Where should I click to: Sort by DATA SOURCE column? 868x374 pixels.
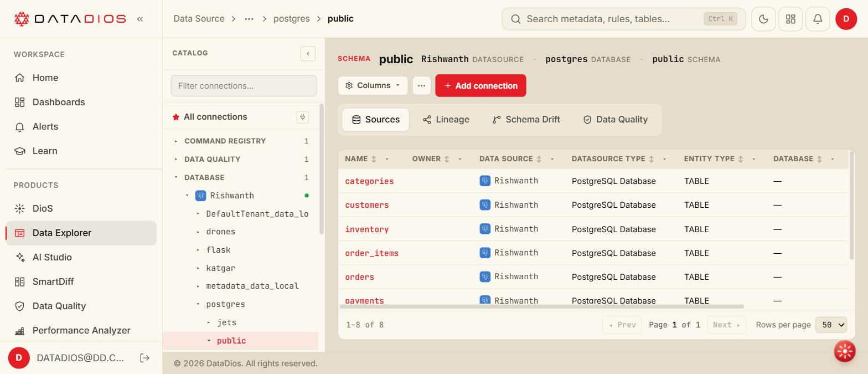(539, 159)
